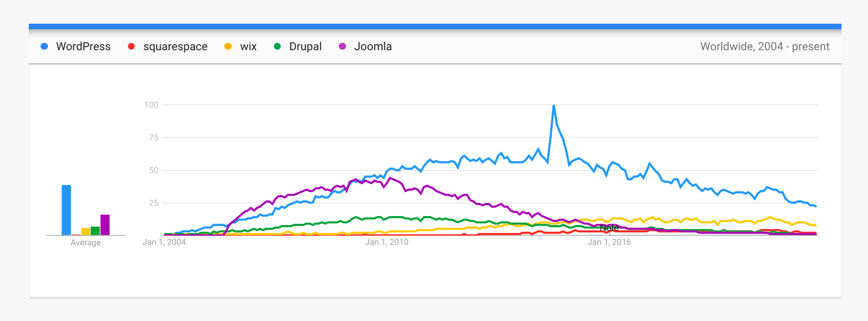Click the Jan 1, 2004 axis label

(x=164, y=243)
